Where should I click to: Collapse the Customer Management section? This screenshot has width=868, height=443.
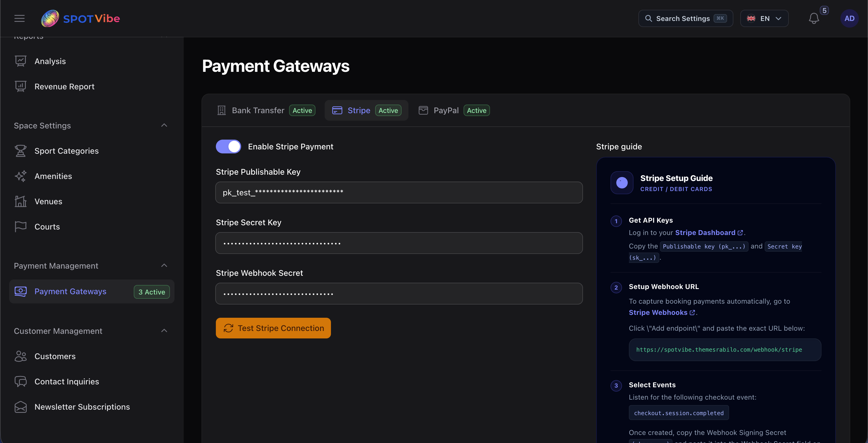[164, 330]
